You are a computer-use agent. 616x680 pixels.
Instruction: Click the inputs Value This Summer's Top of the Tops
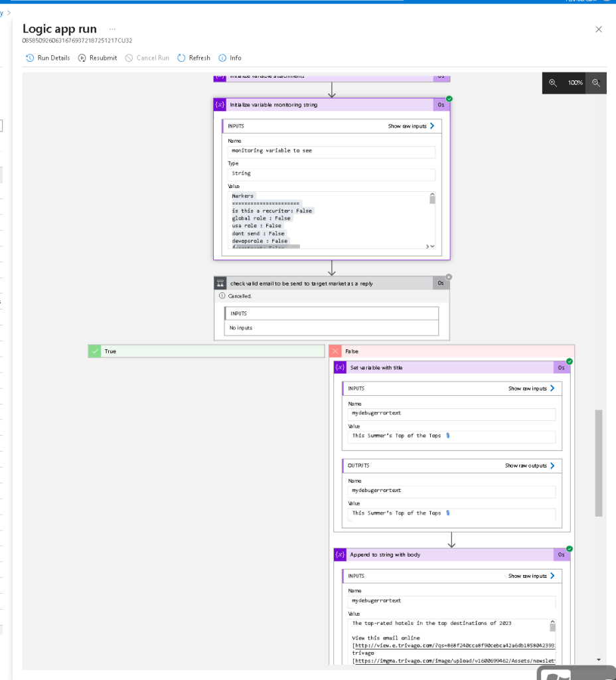click(x=451, y=437)
